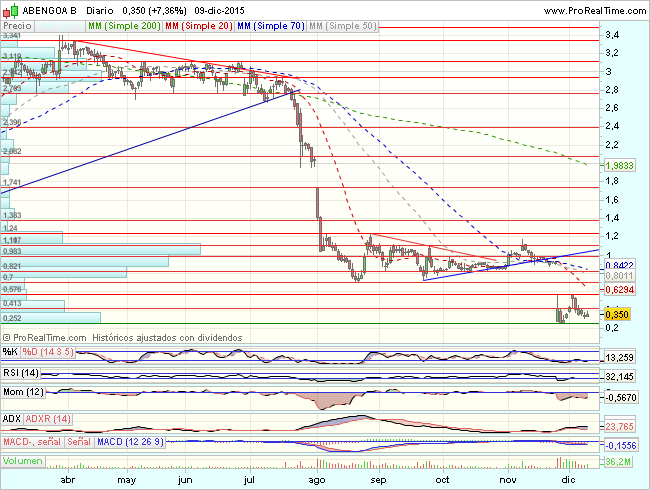The image size is (650, 490).
Task: Click the Mom (12) indicator label
Action: 23,392
